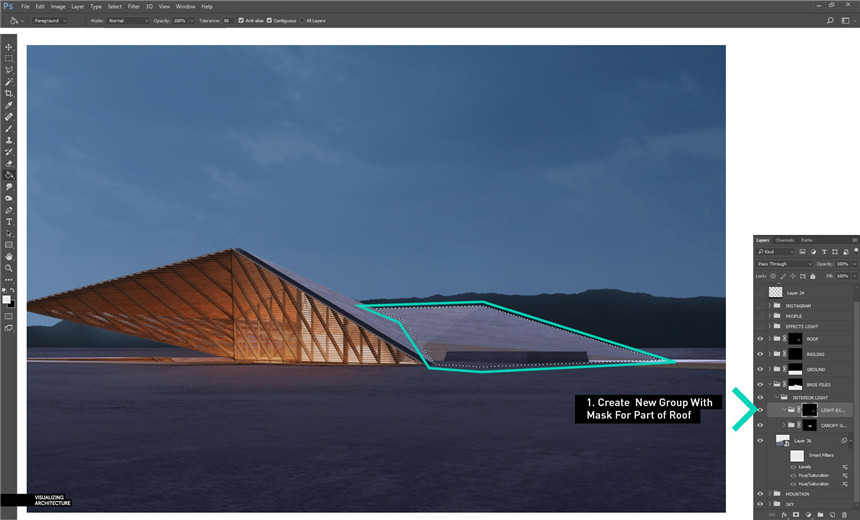This screenshot has height=520, width=860.
Task: Uncheck the Contiguous option
Action: [270, 20]
